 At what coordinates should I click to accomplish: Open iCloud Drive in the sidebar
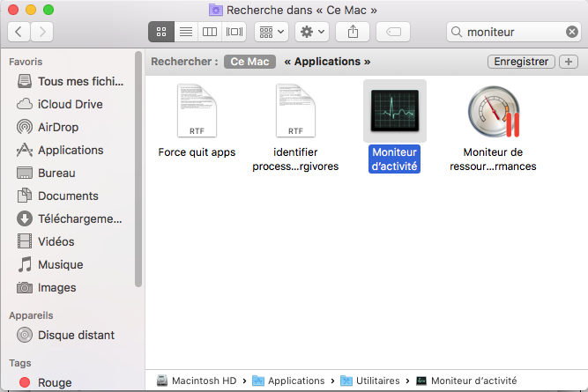70,104
